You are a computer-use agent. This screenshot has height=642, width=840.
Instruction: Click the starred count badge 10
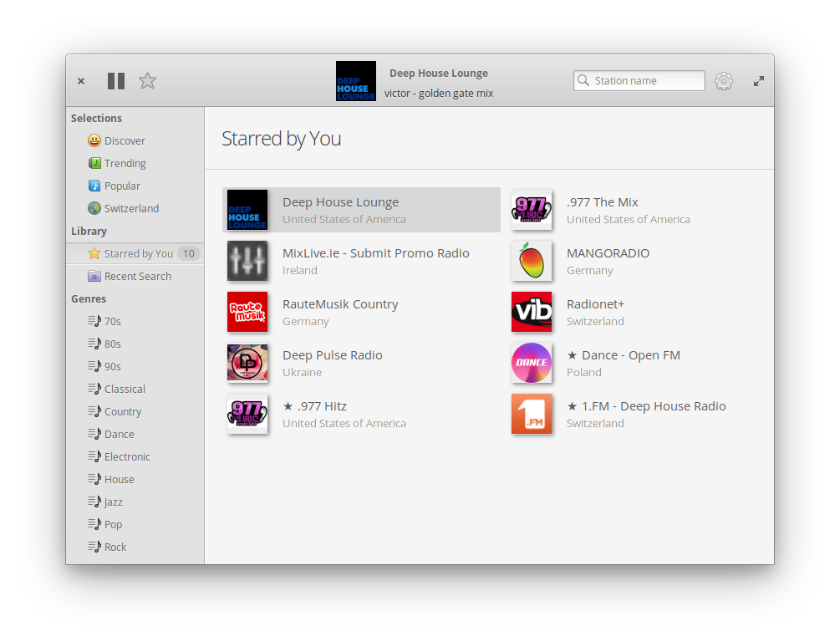[189, 253]
